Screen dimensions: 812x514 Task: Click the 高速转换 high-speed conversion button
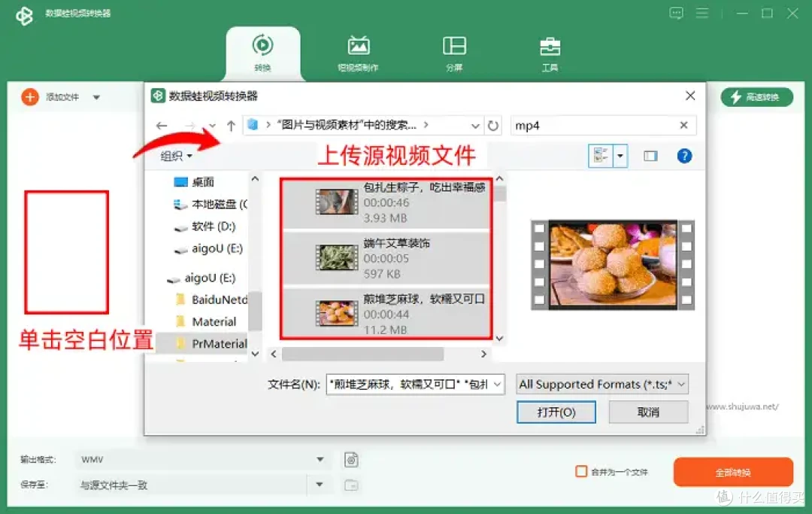coord(756,97)
